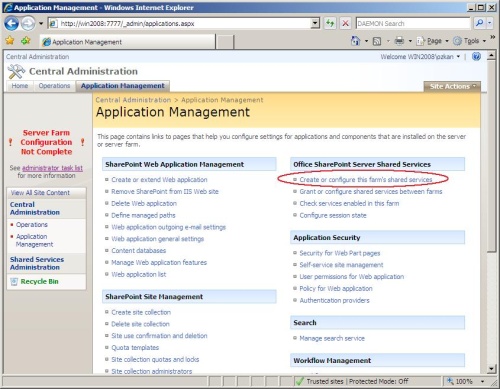Click the Add to Favorites icon
Viewport: 500px width, 389px height.
[26, 41]
